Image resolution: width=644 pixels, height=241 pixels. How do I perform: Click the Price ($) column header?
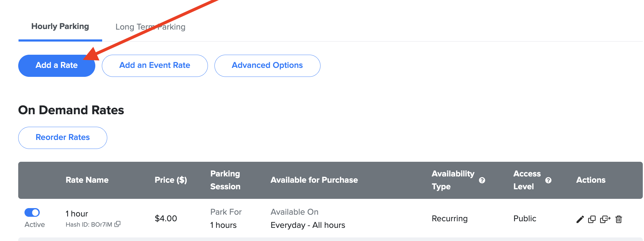click(171, 180)
